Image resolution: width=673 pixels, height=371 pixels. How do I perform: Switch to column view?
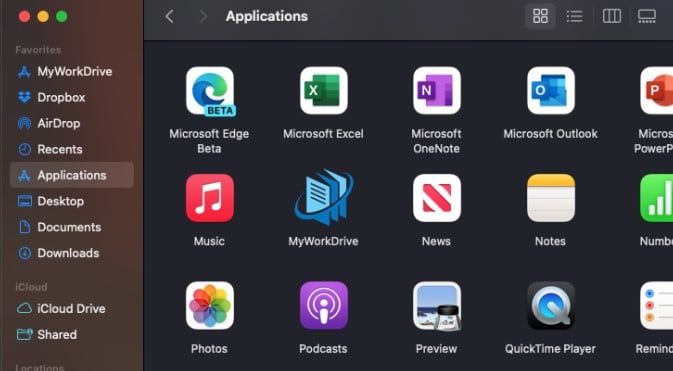612,16
